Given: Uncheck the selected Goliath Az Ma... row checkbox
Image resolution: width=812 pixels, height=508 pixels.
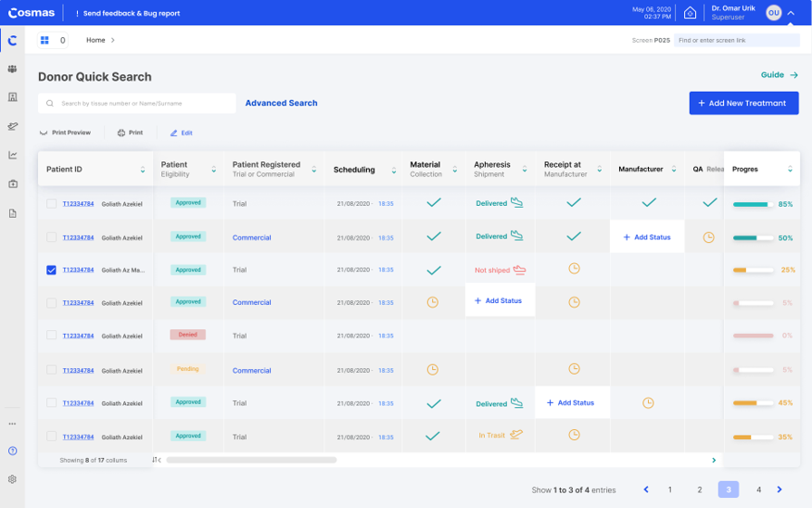Looking at the screenshot, I should point(51,270).
